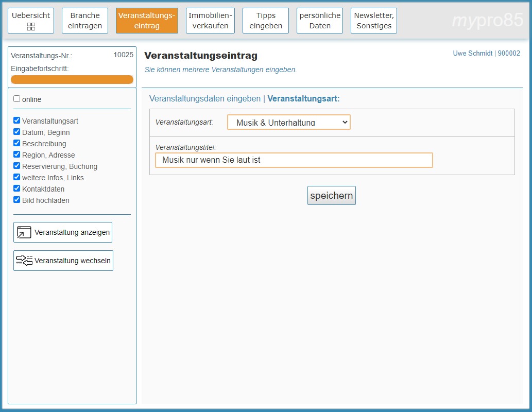Click the Veranstaltungsdaten eingeben link

tap(204, 99)
